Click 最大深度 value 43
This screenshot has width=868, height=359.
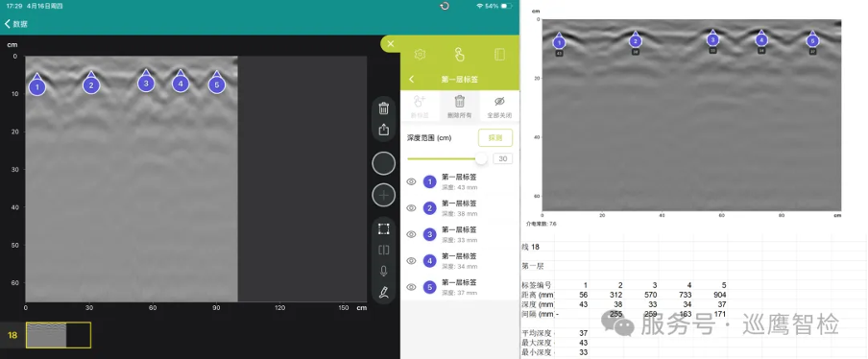coord(583,343)
